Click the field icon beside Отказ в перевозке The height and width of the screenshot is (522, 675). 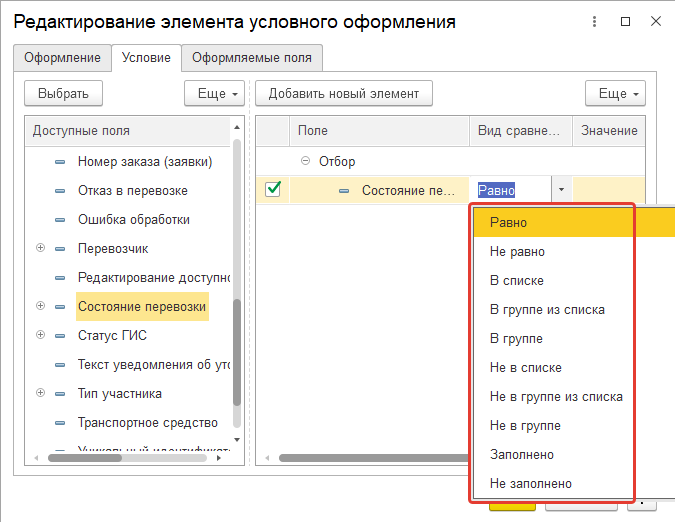point(60,191)
